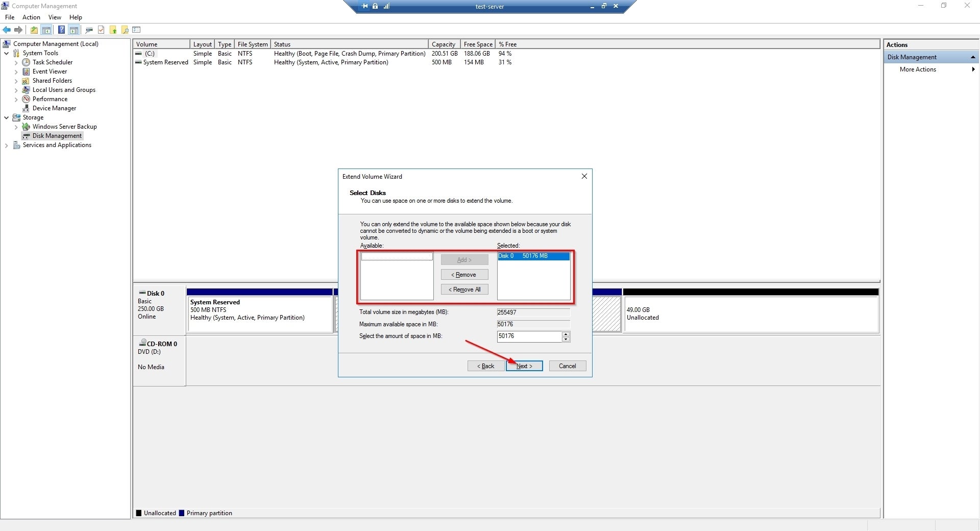
Task: Click the pin icon on the test-server bar
Action: click(364, 6)
